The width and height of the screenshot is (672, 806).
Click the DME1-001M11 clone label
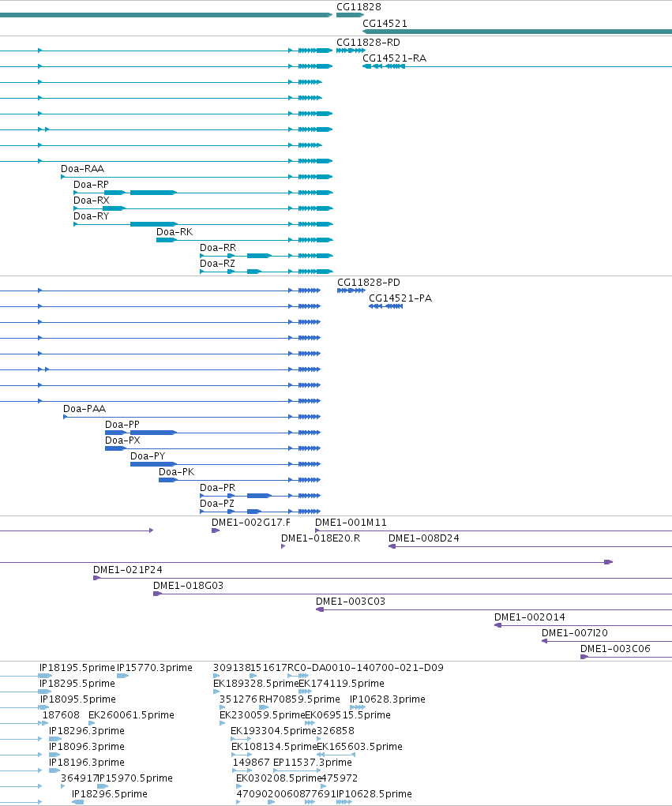[351, 523]
